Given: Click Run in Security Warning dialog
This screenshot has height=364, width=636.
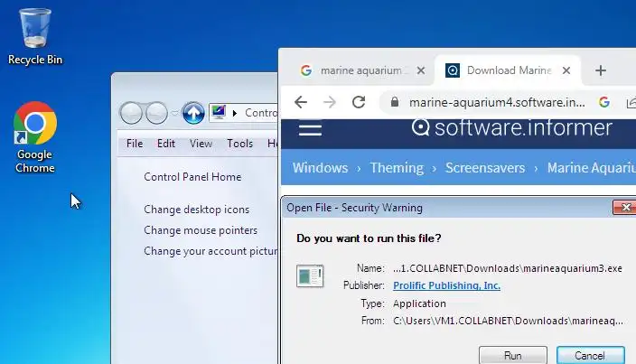Looking at the screenshot, I should pos(513,356).
